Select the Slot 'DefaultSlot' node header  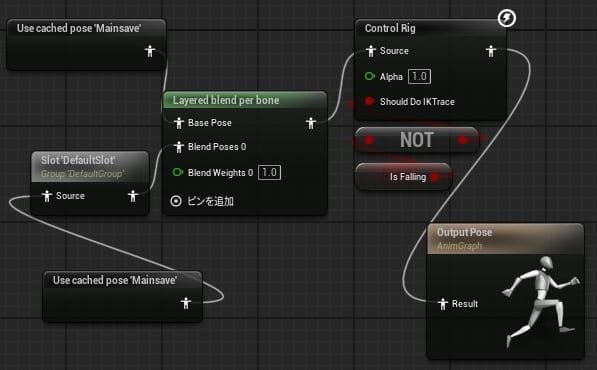pos(90,166)
